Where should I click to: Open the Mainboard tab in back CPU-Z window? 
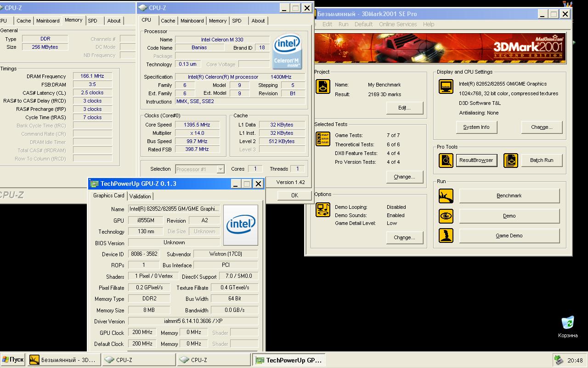coord(48,21)
